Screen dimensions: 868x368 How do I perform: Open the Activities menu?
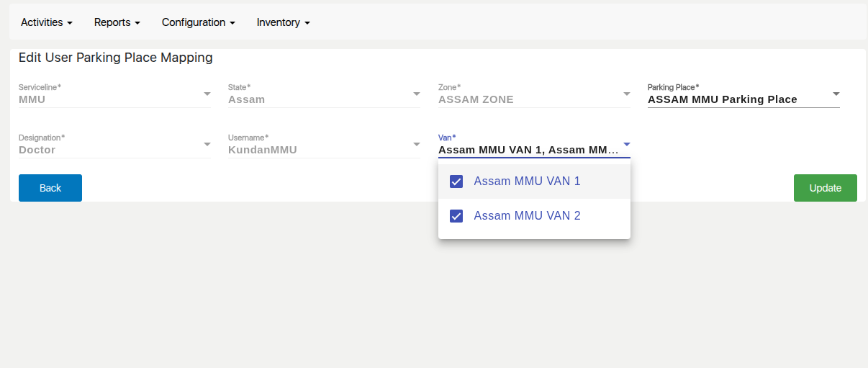[x=47, y=22]
